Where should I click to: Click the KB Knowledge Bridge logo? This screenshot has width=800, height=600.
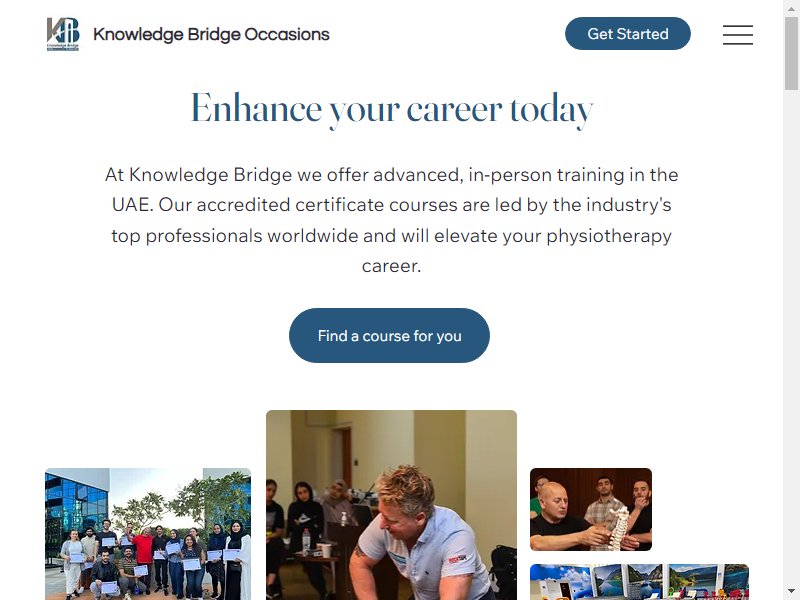click(x=63, y=34)
